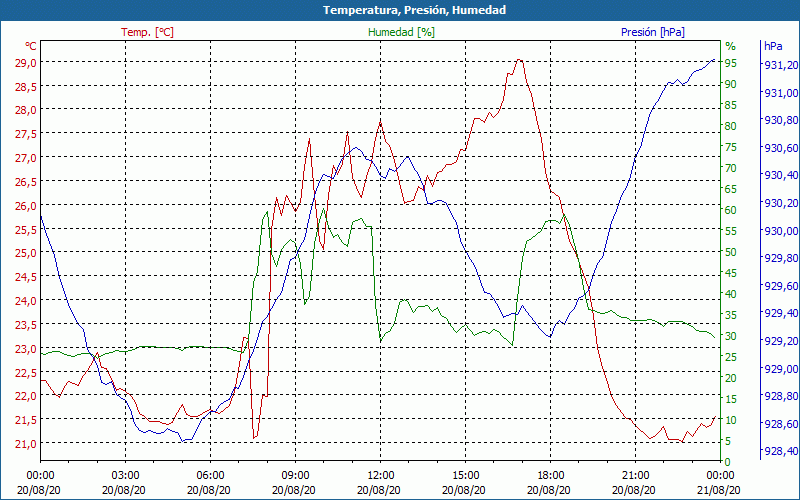
Task: Click the pressure axis value '929,60'
Action: 781,286
